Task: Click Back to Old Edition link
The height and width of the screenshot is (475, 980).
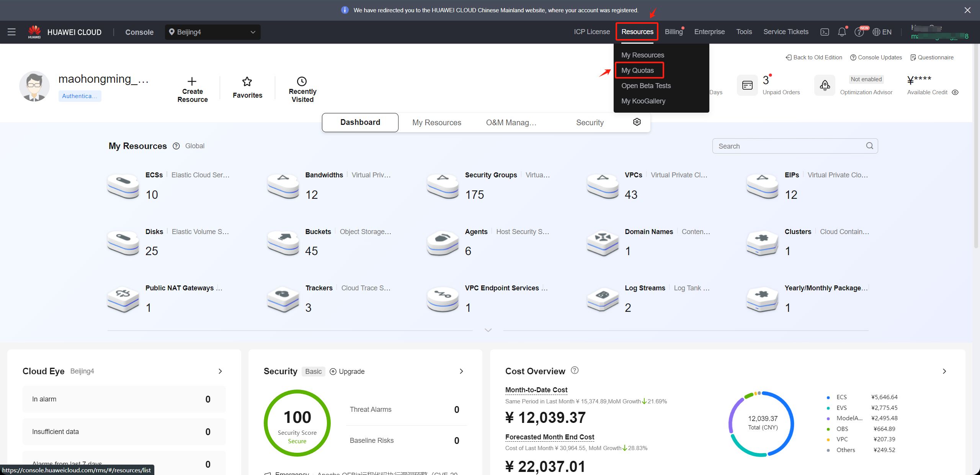Action: [x=814, y=57]
